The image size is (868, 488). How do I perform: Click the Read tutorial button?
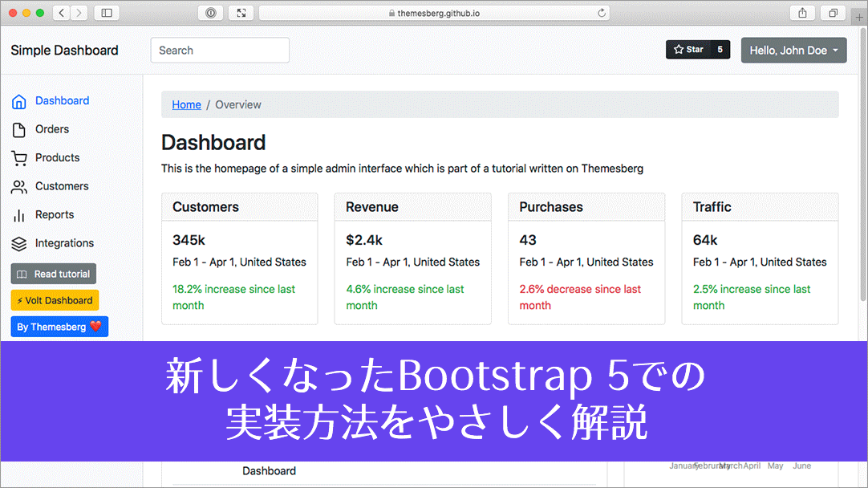click(x=53, y=273)
